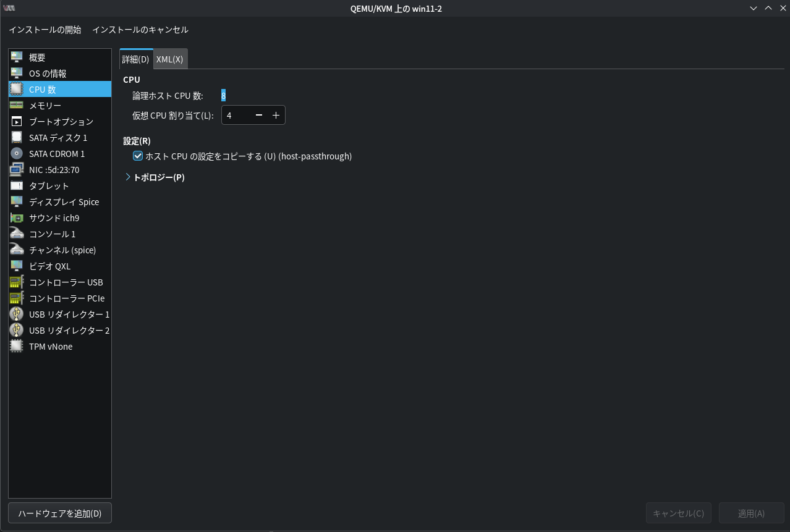This screenshot has height=532, width=790.
Task: Click the virt-manager app icon in title bar
Action: click(x=9, y=8)
